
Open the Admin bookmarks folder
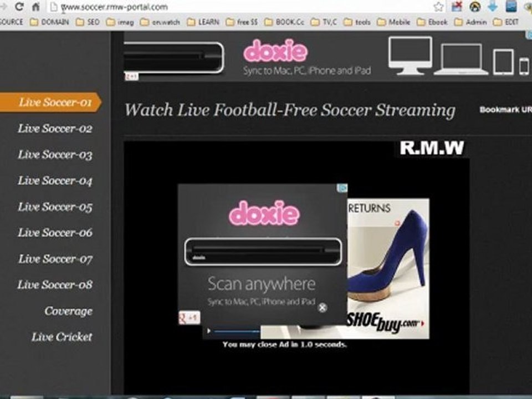pos(470,22)
